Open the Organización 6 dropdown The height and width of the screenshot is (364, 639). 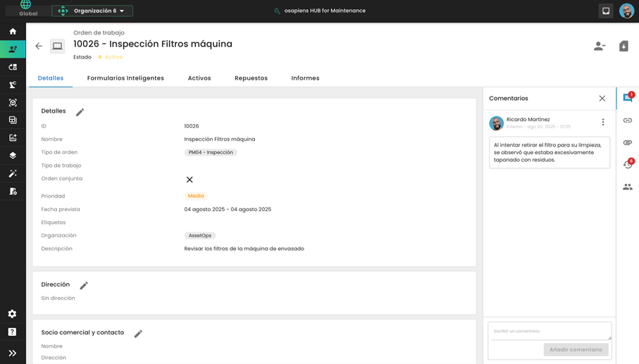pyautogui.click(x=92, y=11)
